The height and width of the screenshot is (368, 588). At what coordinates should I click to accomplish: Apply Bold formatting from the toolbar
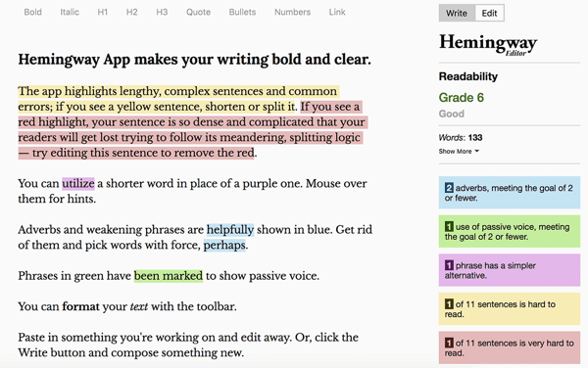tap(32, 12)
